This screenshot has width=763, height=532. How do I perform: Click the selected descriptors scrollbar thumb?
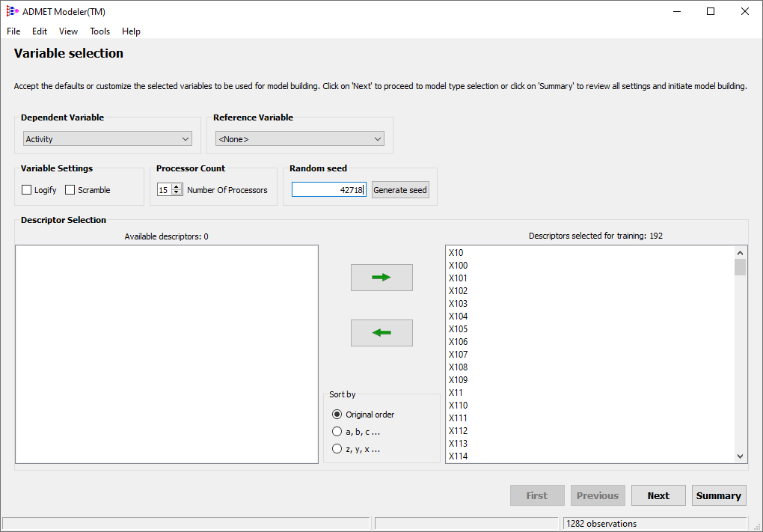coord(740,267)
